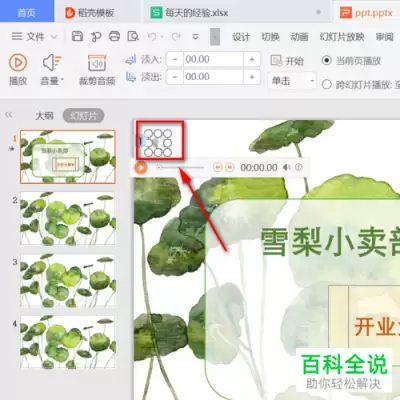Switch to the 稻壳模板 tab
This screenshot has height=400, width=400.
96,13
